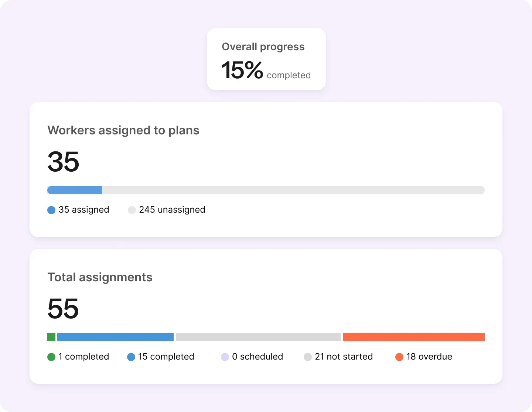532x412 pixels.
Task: Click the 15% completed value
Action: coord(242,70)
